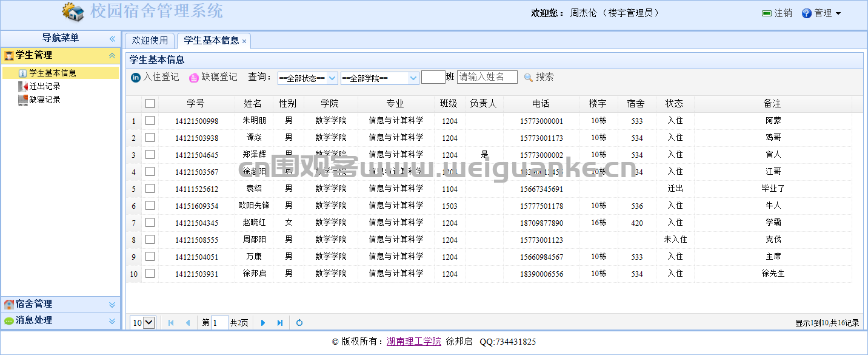Click student ID 14121500998
This screenshot has width=868, height=355.
[196, 121]
